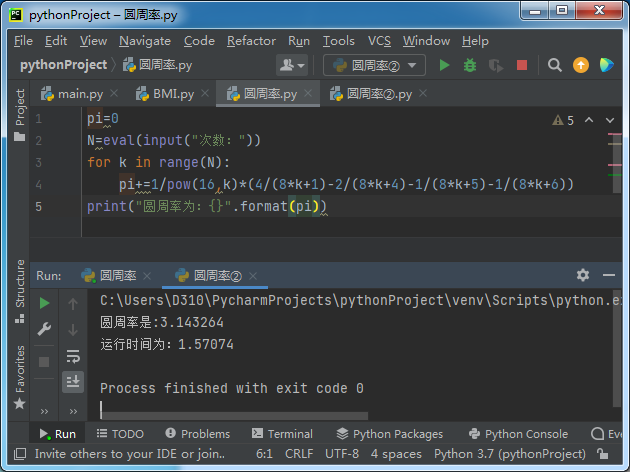Close the main.py tab
This screenshot has height=472, width=630.
[114, 93]
